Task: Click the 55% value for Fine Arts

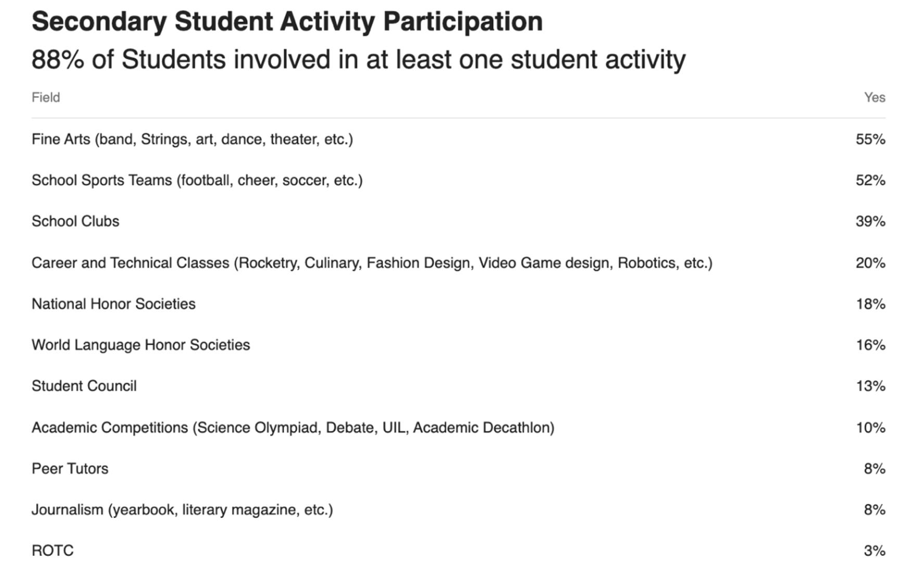Action: coord(870,139)
